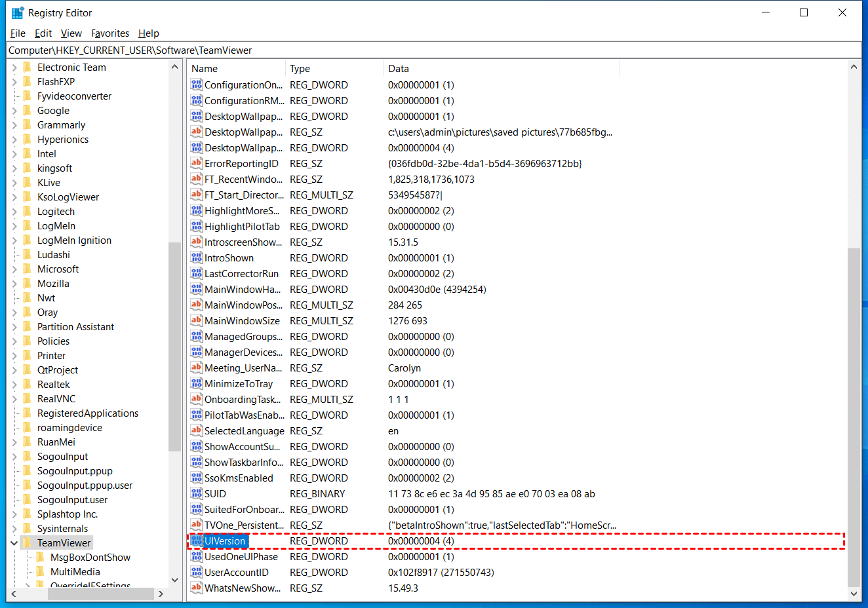Click the DWORD icon beside HighlightMoreS...
868x608 pixels.
196,210
